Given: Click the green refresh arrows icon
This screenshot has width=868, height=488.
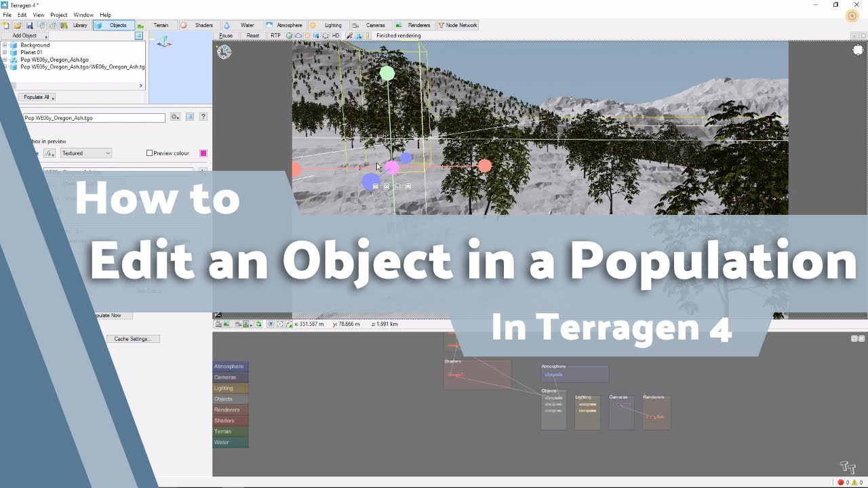Looking at the screenshot, I should (258, 324).
